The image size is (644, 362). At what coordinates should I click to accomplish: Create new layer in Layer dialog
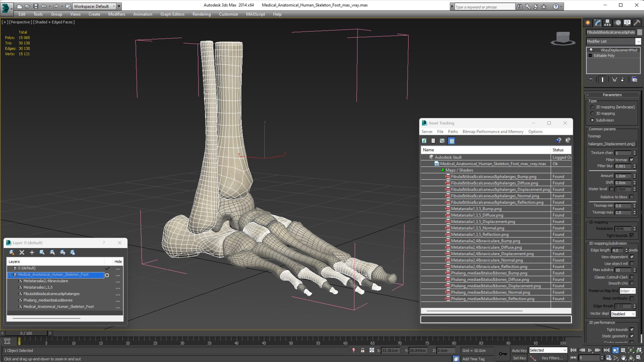(11, 252)
